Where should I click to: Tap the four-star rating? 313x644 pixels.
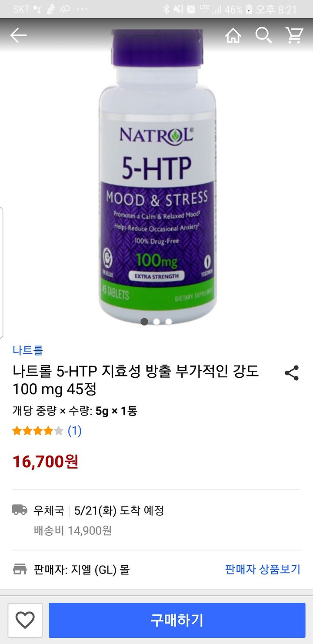[x=38, y=431]
